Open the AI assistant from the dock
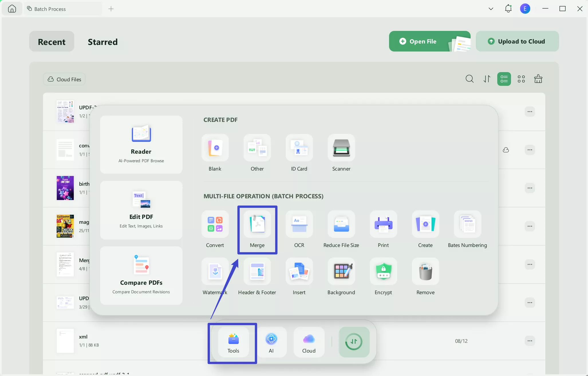 coord(272,342)
